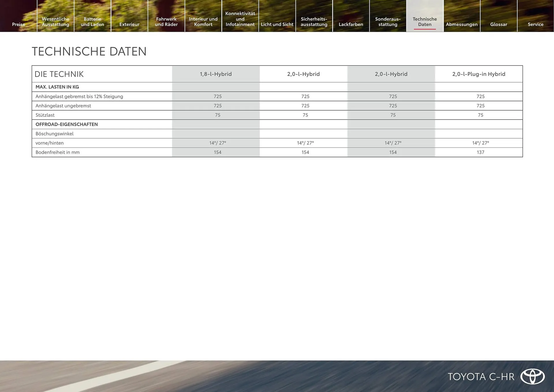Viewport: 554px width, 392px height.
Task: Open the Abmessungen tab
Action: (x=462, y=24)
